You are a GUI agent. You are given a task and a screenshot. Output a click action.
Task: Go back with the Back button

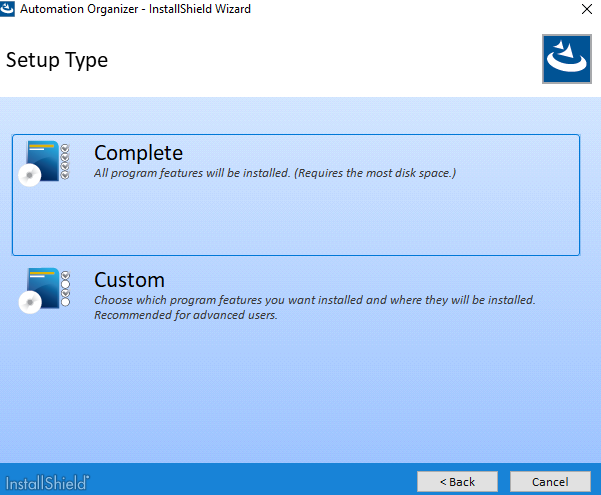tap(457, 482)
